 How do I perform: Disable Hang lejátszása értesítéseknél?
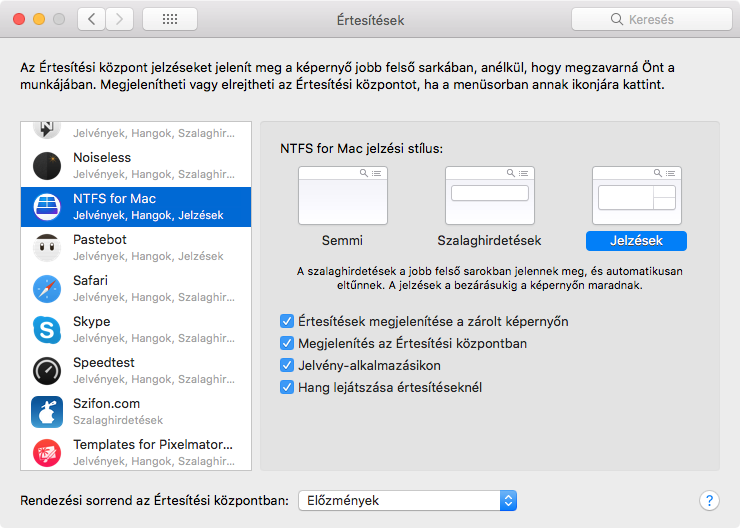(x=287, y=387)
